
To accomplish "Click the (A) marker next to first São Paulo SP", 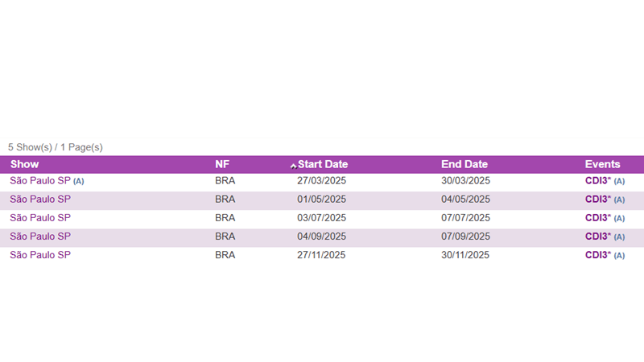I will tap(79, 181).
